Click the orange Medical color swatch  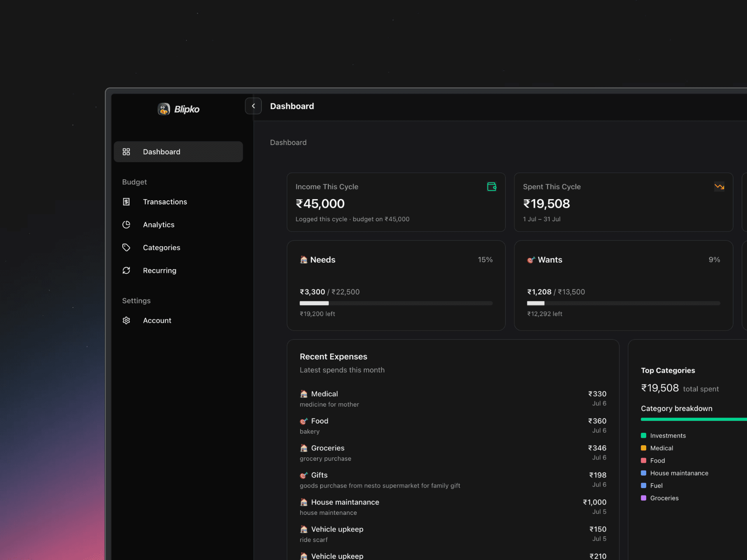pyautogui.click(x=644, y=448)
